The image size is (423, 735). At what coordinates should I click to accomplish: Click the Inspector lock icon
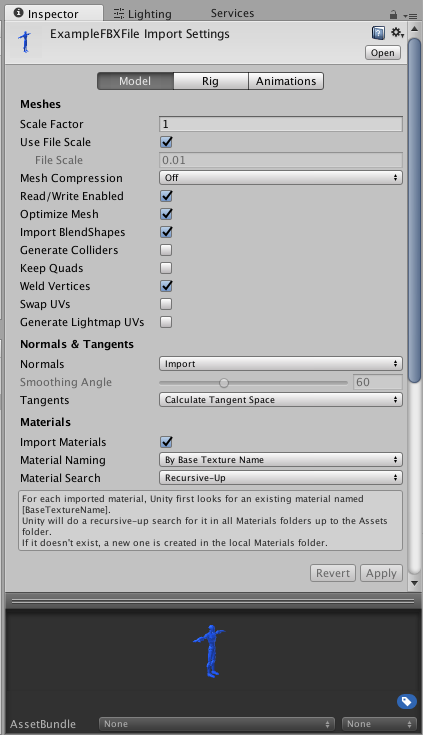point(393,15)
